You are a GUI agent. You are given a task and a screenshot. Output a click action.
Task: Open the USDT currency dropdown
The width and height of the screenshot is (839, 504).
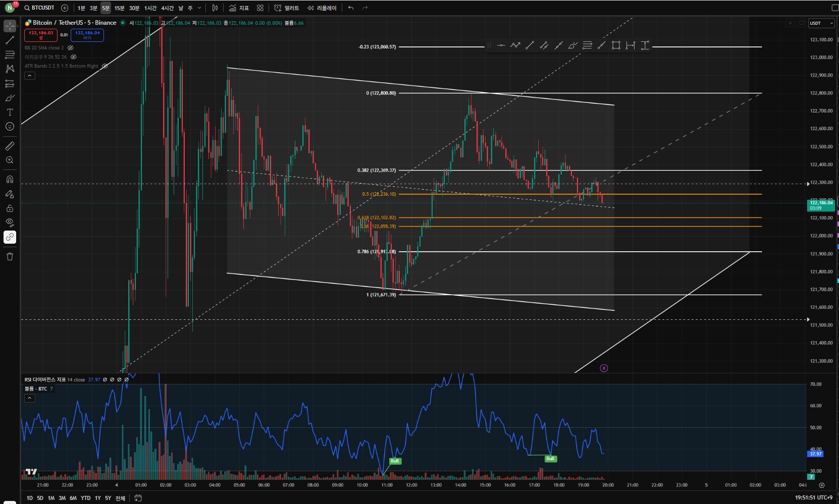coord(821,23)
